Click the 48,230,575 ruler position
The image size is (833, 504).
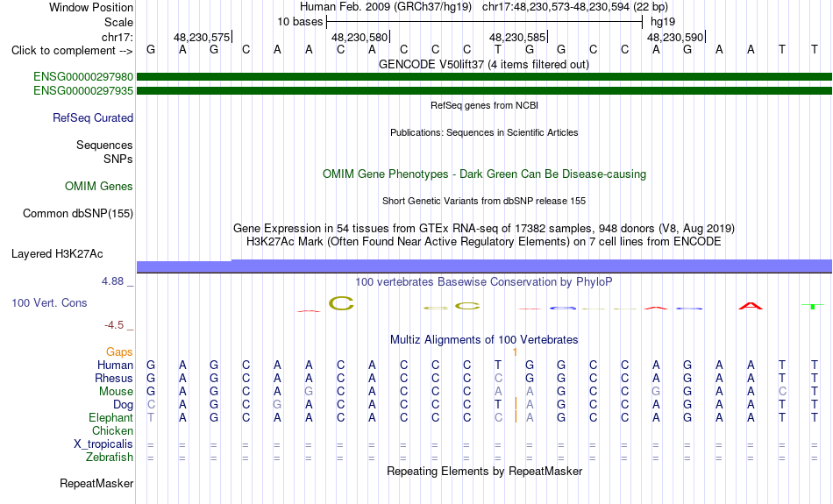(202, 37)
